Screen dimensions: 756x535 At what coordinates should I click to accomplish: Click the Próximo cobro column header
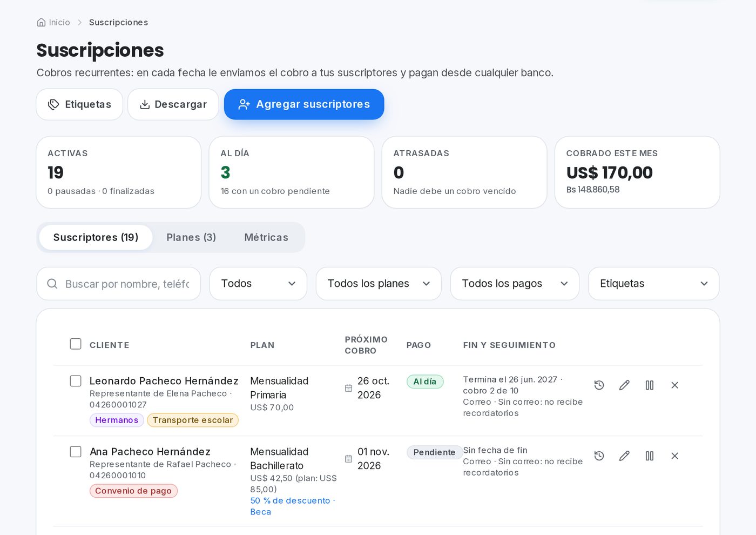(x=366, y=345)
